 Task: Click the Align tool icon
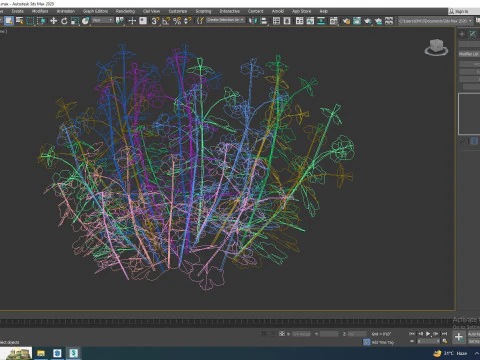click(x=264, y=21)
